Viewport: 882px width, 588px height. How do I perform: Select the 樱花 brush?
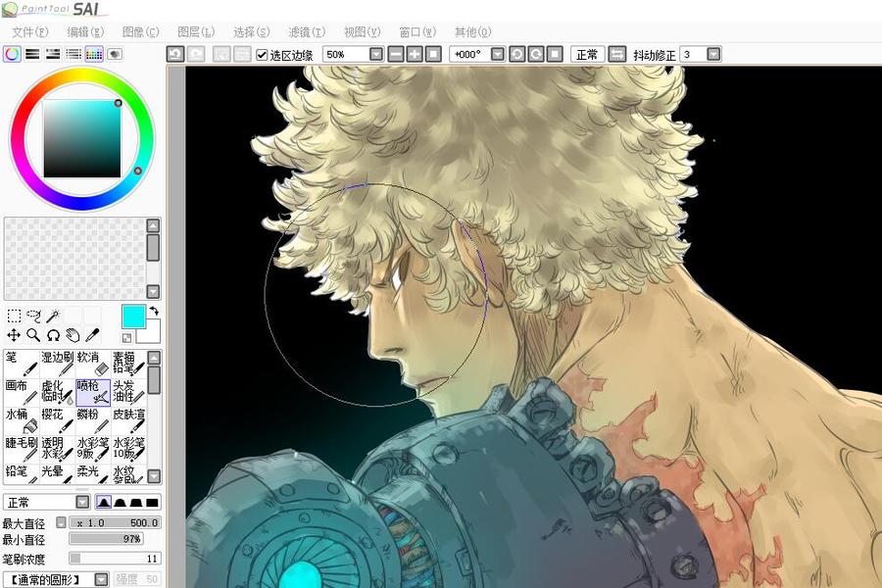click(57, 420)
